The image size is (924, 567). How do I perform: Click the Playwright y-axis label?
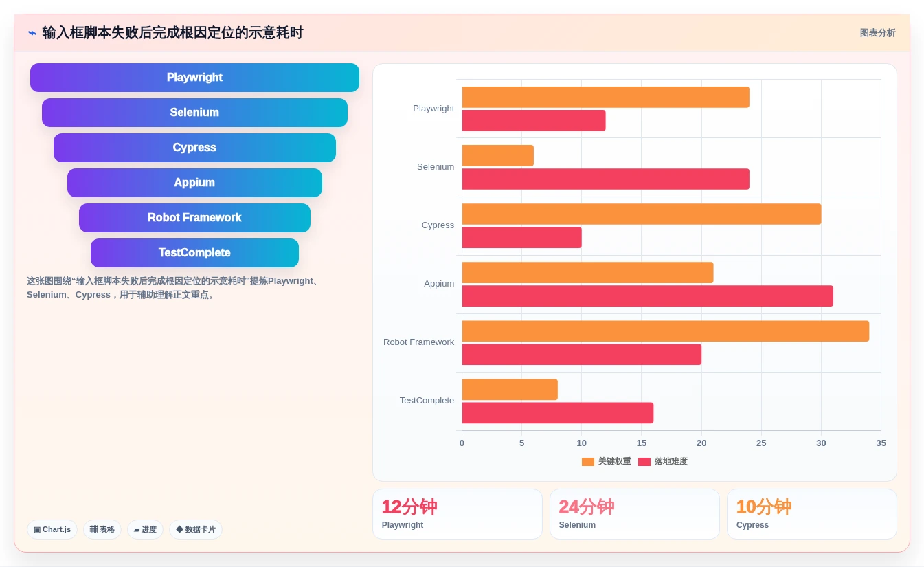click(x=433, y=109)
